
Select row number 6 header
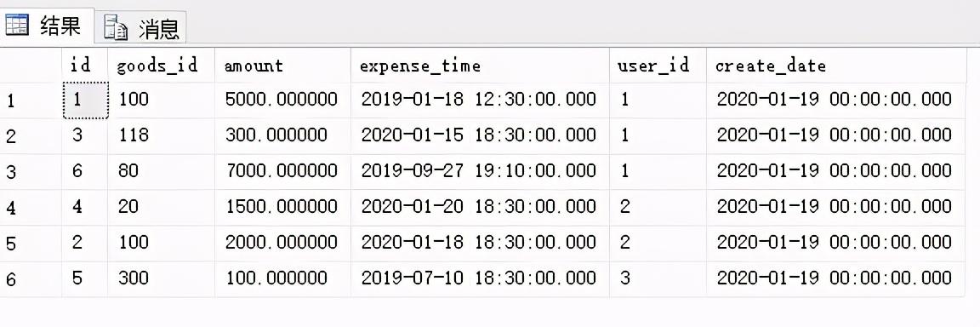pyautogui.click(x=31, y=278)
